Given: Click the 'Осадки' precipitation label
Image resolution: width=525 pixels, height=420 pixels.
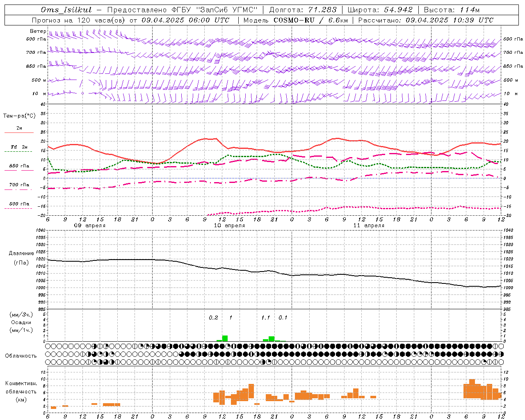Looking at the screenshot, I should point(21,322).
